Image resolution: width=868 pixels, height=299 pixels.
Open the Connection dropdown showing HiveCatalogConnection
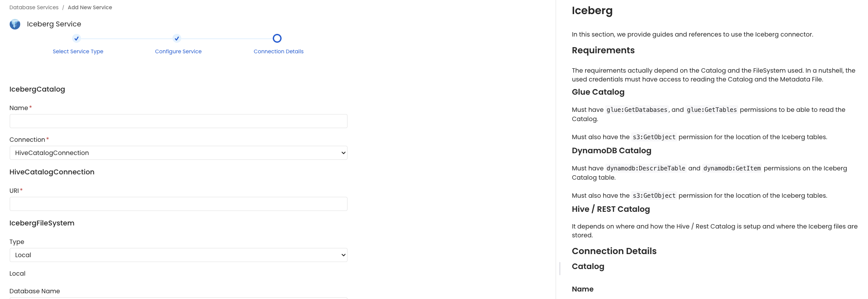(x=178, y=153)
